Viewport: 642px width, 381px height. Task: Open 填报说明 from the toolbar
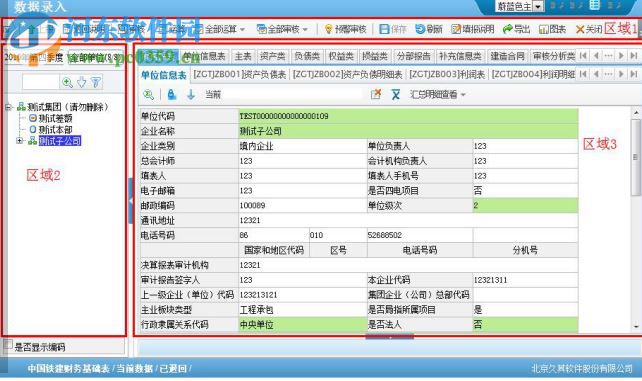[472, 29]
